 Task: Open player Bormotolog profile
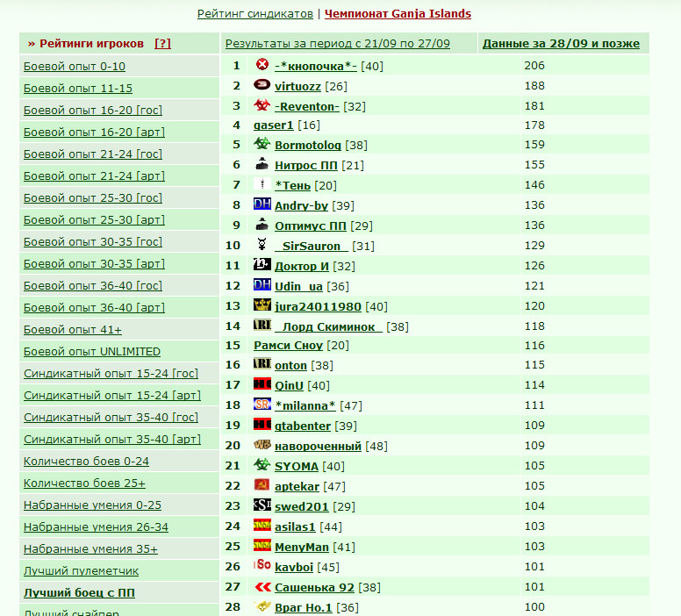[x=308, y=145]
